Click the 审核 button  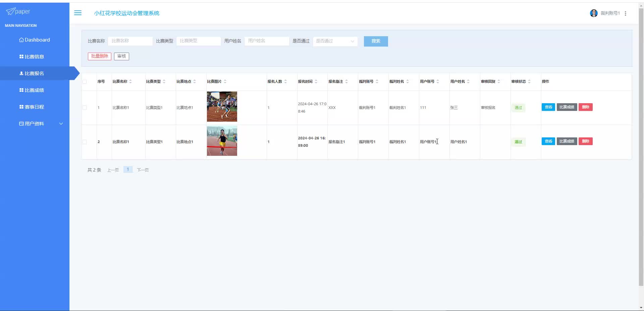click(121, 56)
